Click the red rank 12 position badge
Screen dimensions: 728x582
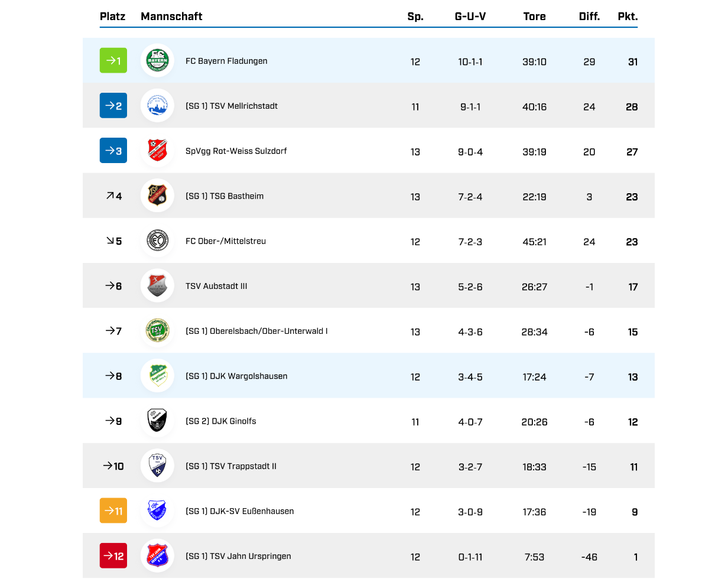point(113,556)
